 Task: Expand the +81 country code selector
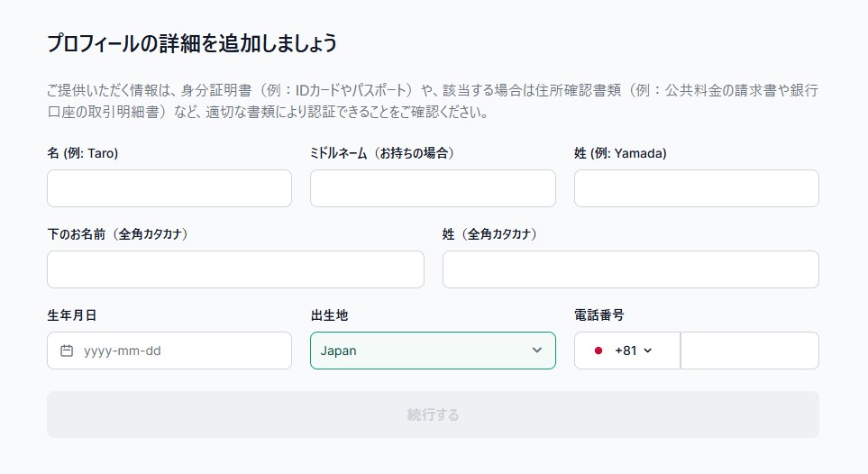click(x=627, y=351)
